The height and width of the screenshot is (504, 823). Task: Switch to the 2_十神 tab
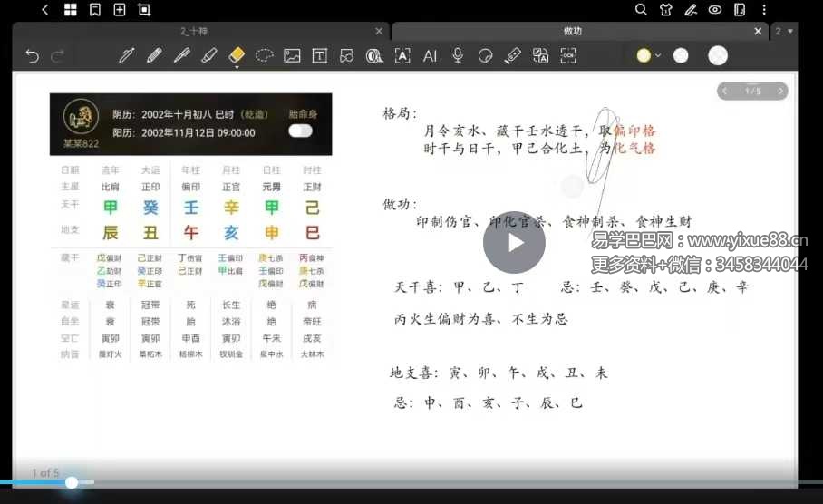201,31
